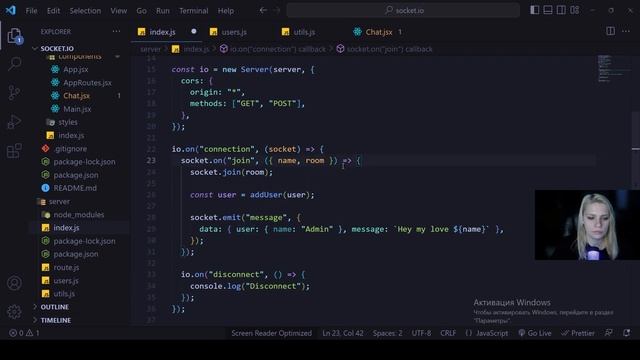Open the Source Control view

(14, 93)
